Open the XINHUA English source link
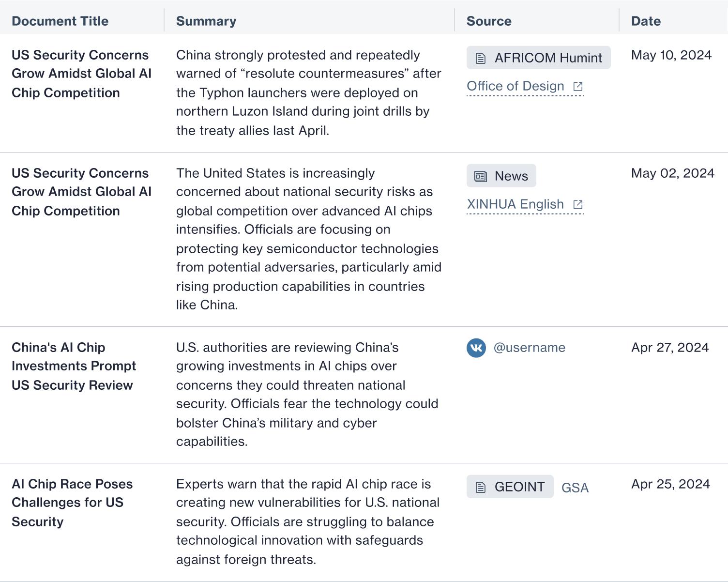Image resolution: width=728 pixels, height=582 pixels. 515,204
